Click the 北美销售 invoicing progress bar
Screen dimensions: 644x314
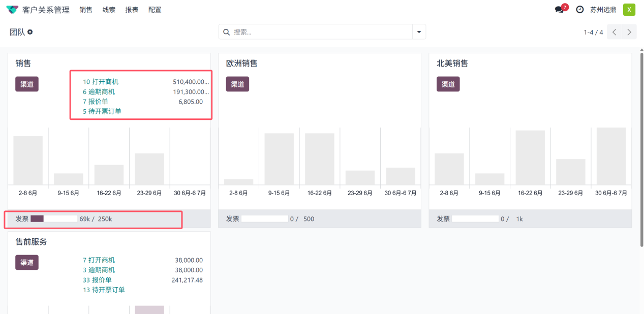475,219
